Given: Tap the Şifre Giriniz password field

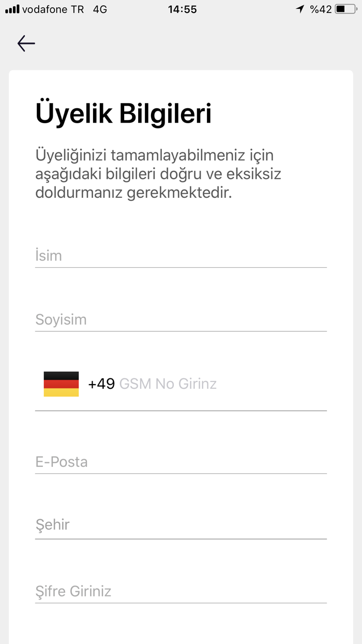Looking at the screenshot, I should click(x=181, y=591).
